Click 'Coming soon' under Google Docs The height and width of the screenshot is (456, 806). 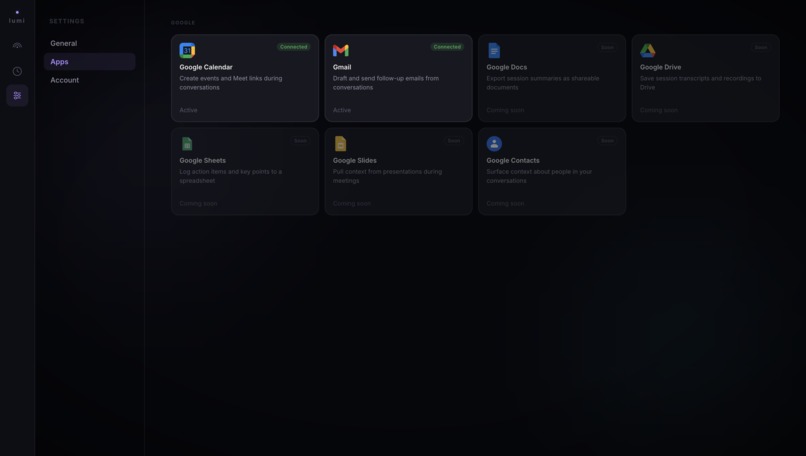(505, 110)
